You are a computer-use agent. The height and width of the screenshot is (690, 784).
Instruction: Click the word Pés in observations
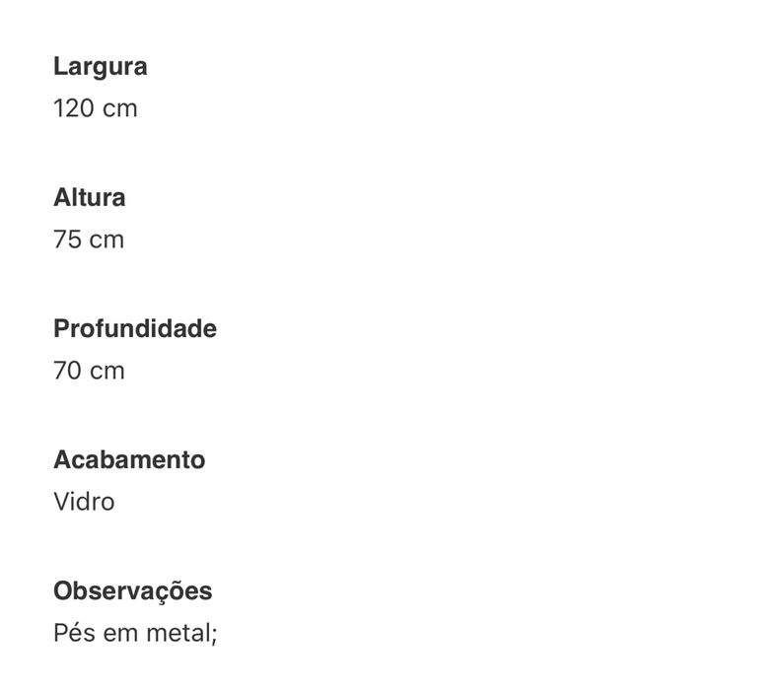(72, 633)
